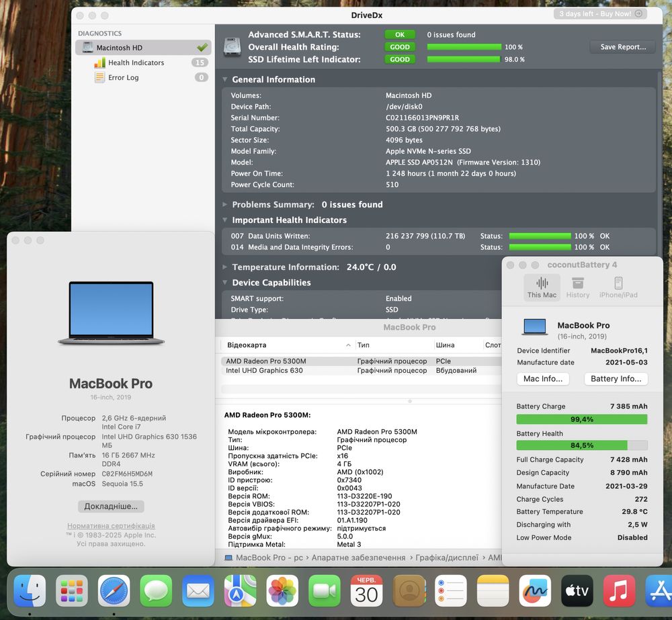The image size is (672, 620).
Task: Click Save Report button
Action: (623, 47)
